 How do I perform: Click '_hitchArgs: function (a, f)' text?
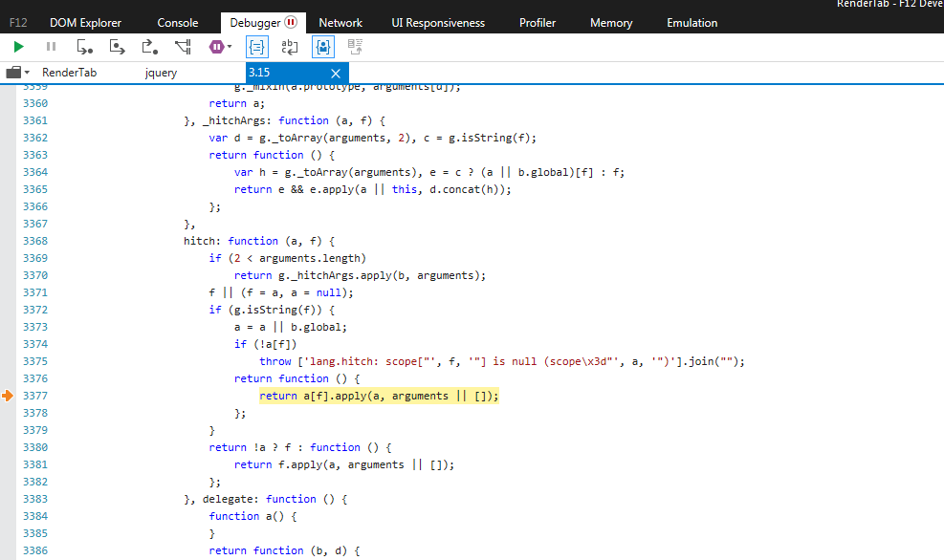[294, 120]
